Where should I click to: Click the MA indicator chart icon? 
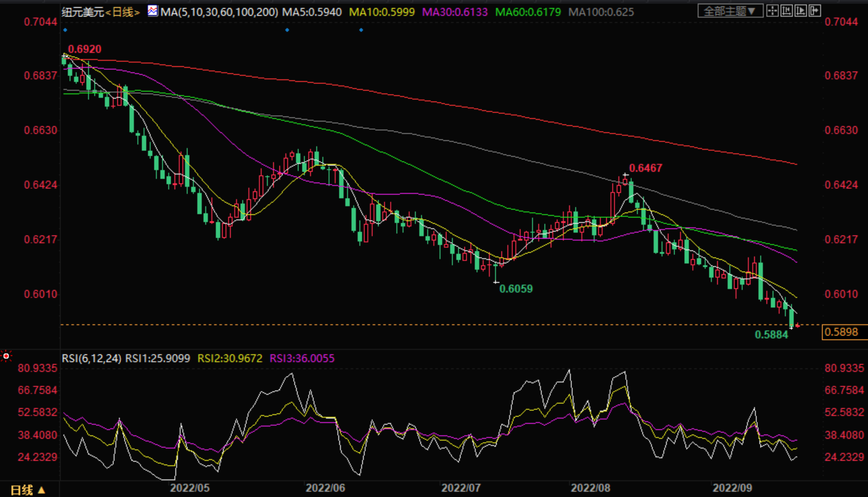click(153, 11)
